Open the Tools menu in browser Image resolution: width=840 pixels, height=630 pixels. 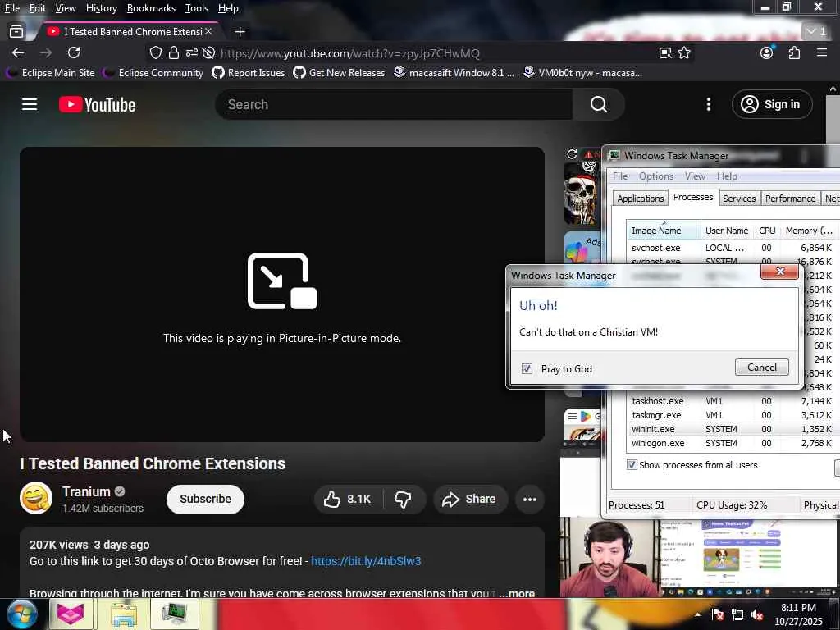coord(197,8)
